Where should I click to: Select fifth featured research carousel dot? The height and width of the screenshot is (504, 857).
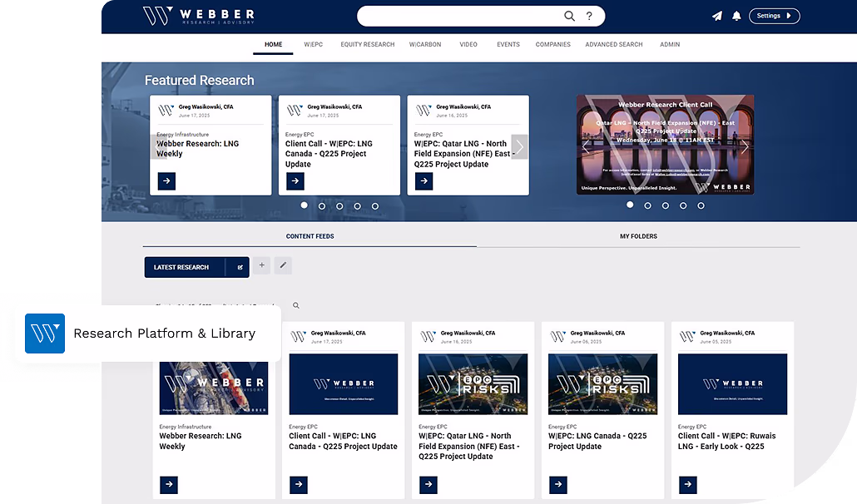point(375,206)
